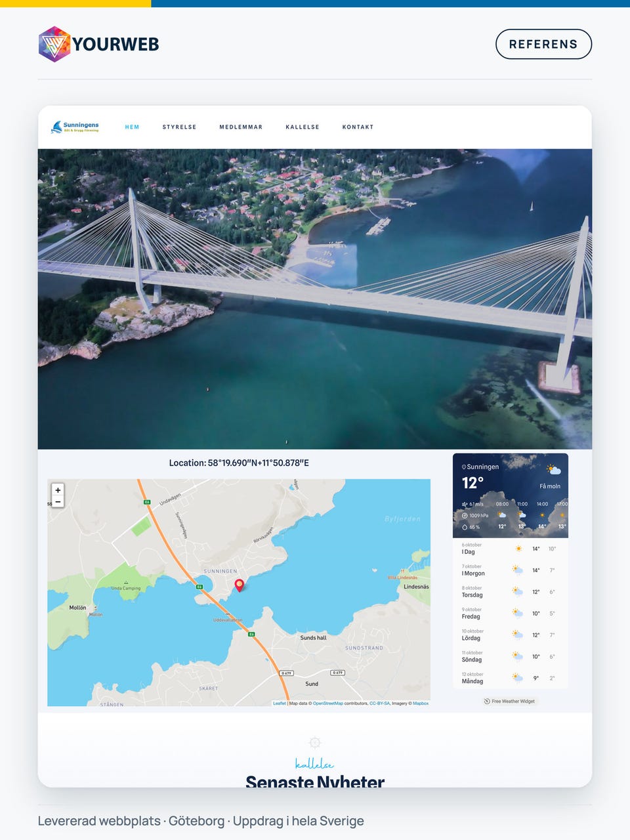Click the partly cloudy icon beside Få moln
The height and width of the screenshot is (840, 630).
[x=554, y=469]
